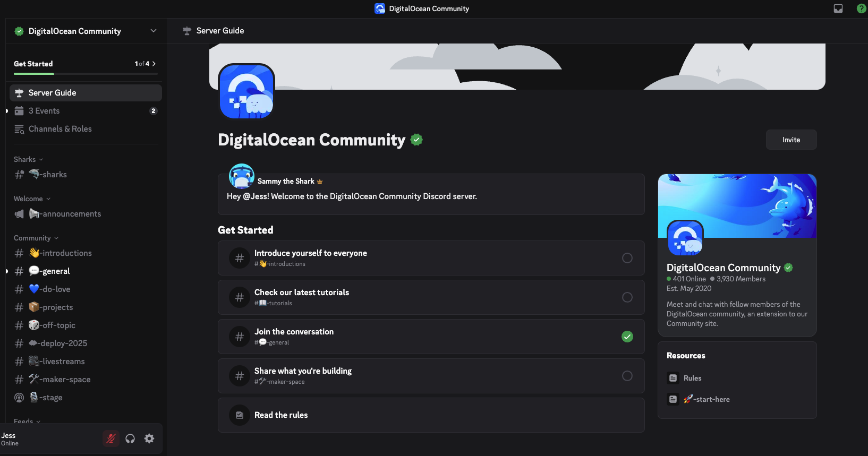Image resolution: width=868 pixels, height=456 pixels.
Task: Click the headphones deafen icon
Action: (130, 438)
